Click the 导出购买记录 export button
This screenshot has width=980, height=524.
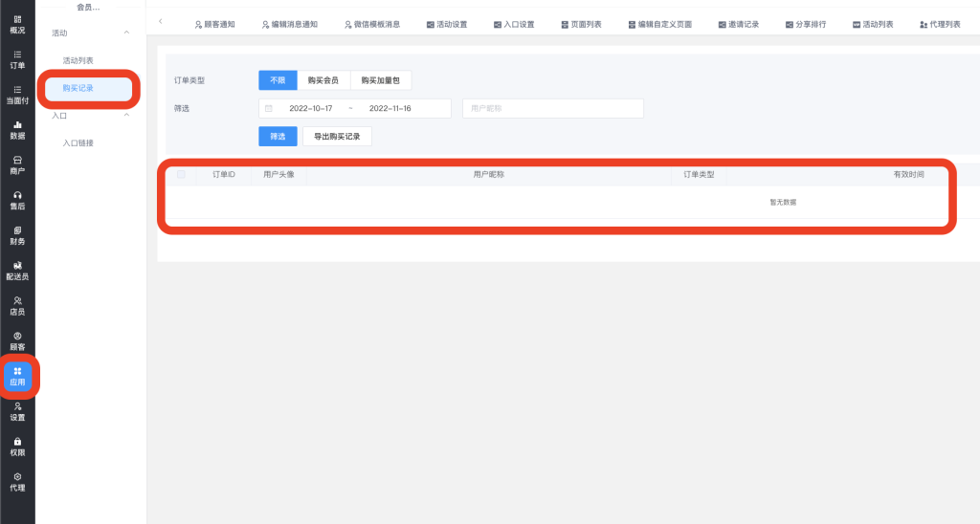tap(337, 137)
